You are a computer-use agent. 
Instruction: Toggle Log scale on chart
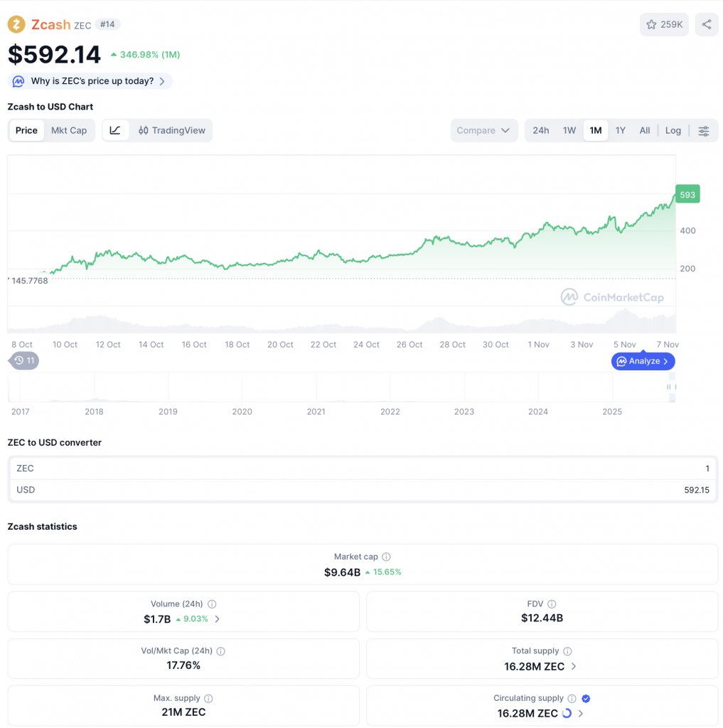click(x=673, y=131)
